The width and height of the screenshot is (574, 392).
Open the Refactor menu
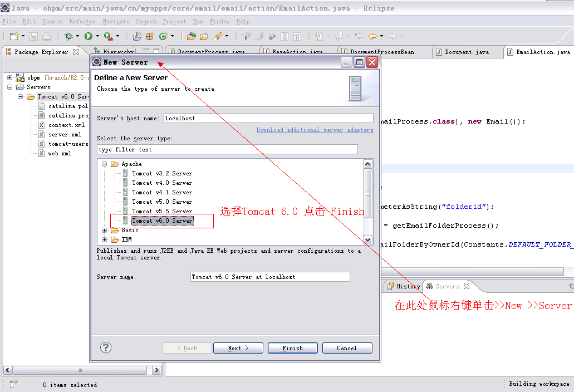coord(82,21)
